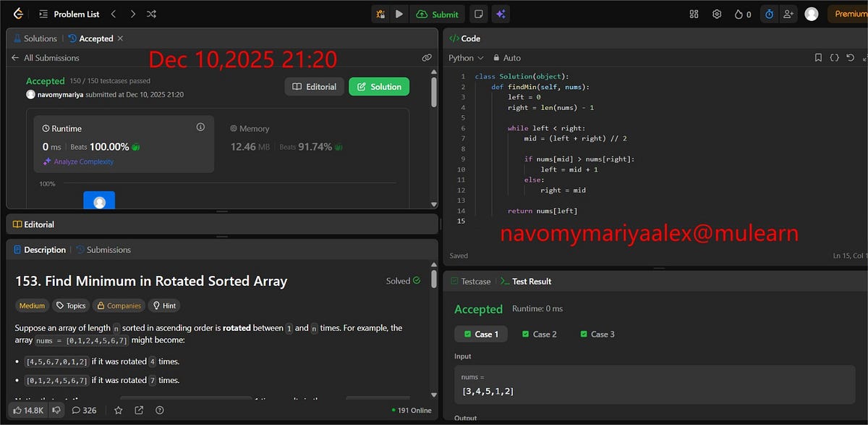Switch to the Description tab
The height and width of the screenshot is (425, 868).
point(40,250)
